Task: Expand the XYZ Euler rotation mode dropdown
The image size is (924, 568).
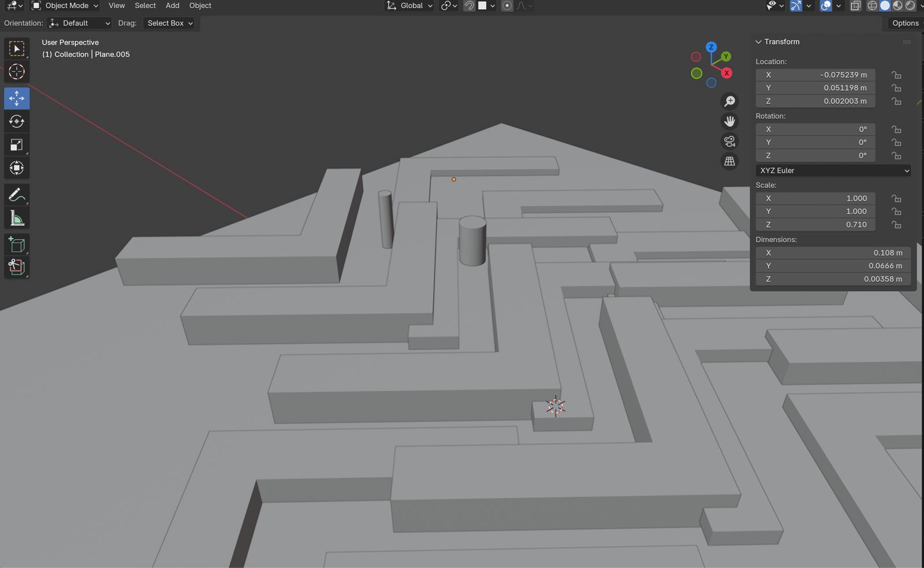Action: click(833, 170)
